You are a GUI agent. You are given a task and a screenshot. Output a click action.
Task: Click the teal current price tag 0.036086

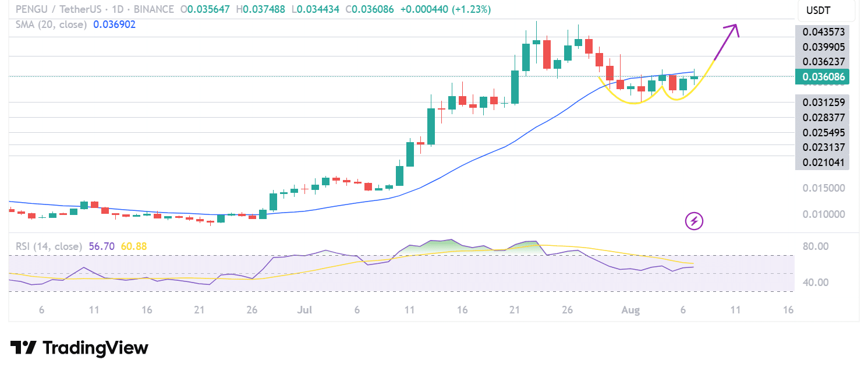click(823, 76)
